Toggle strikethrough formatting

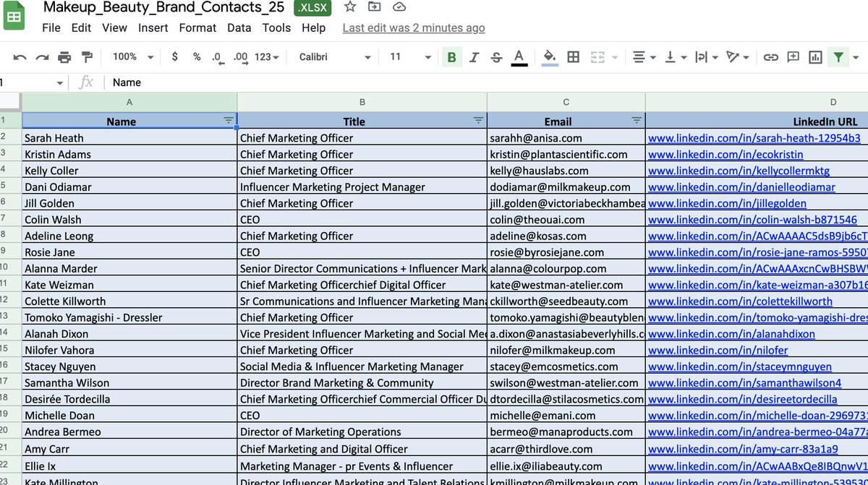point(496,57)
